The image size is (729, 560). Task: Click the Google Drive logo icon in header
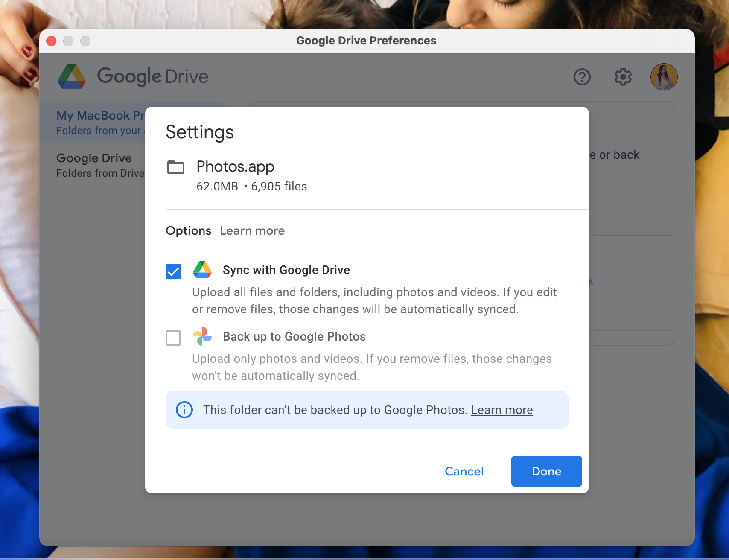72,77
